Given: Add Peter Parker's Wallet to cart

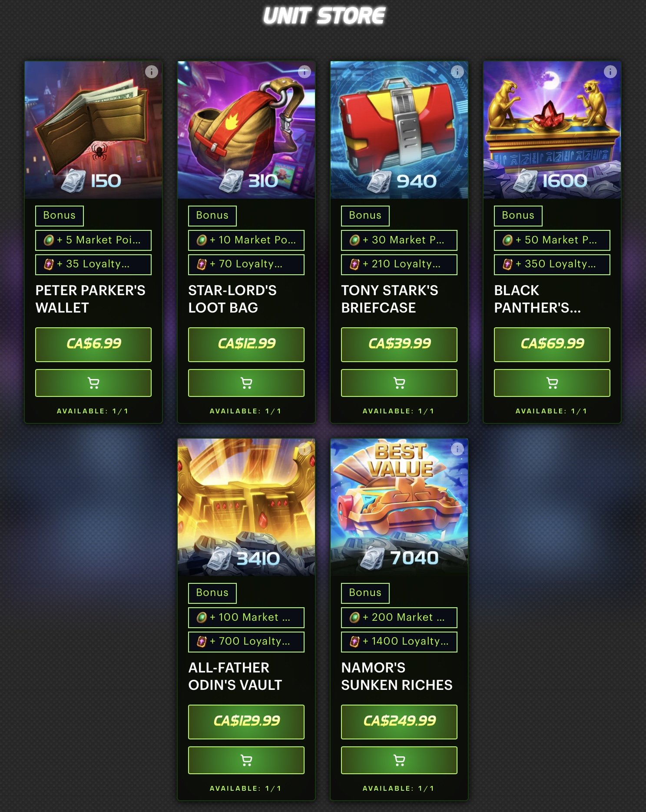Looking at the screenshot, I should pyautogui.click(x=93, y=383).
